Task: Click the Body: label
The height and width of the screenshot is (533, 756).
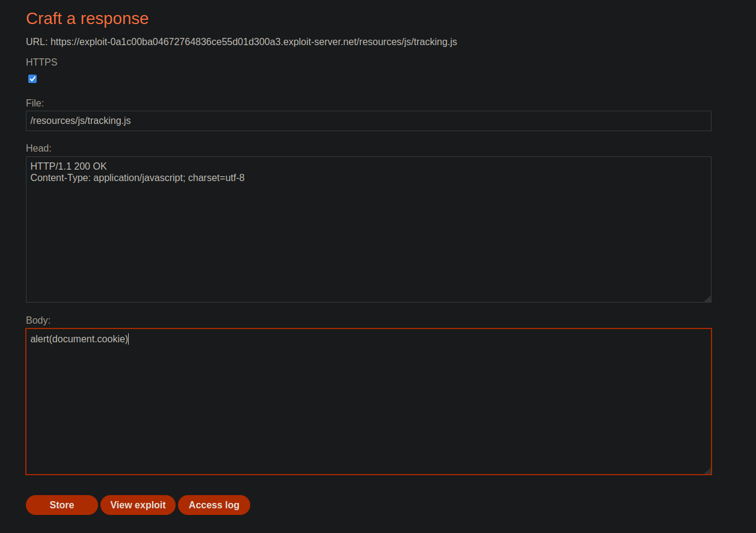Action: (38, 320)
